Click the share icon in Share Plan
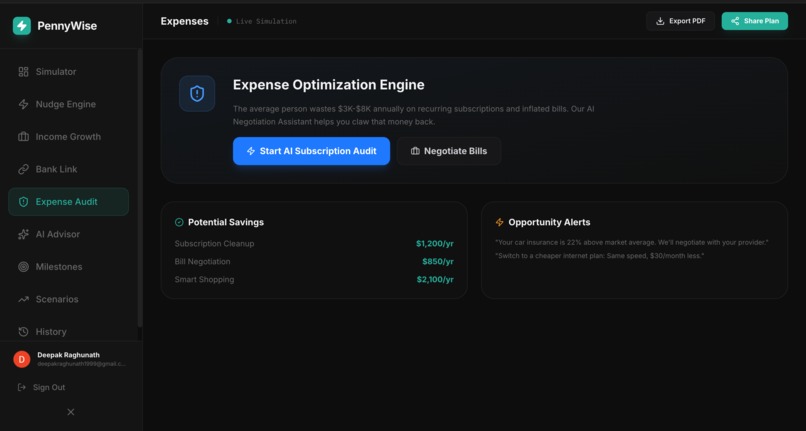This screenshot has height=431, width=806. (x=735, y=21)
